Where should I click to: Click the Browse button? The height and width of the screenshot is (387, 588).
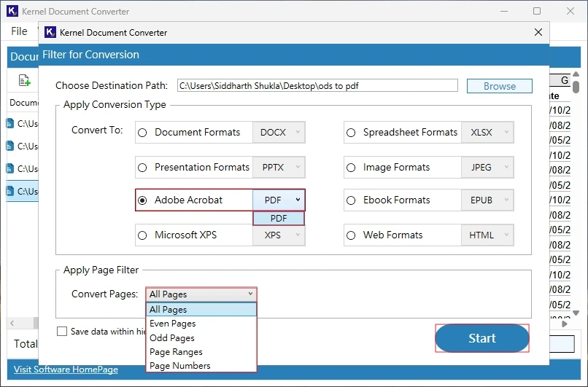click(x=499, y=86)
